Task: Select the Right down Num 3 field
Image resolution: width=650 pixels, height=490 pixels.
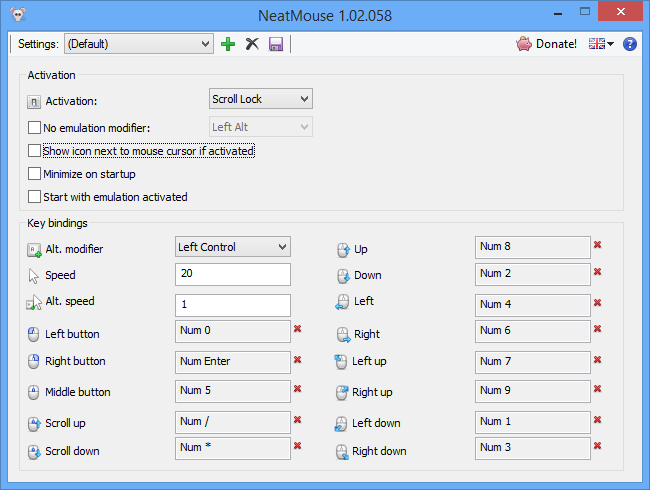Action: (x=533, y=448)
